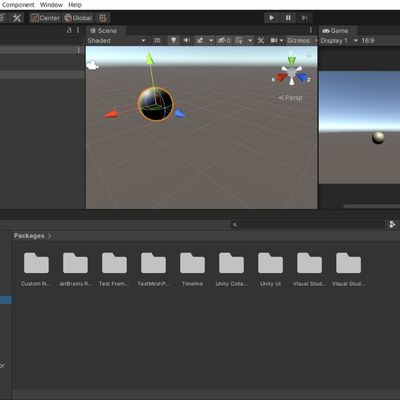Click the Project panel search field
Screen dimensions: 400x400
308,225
